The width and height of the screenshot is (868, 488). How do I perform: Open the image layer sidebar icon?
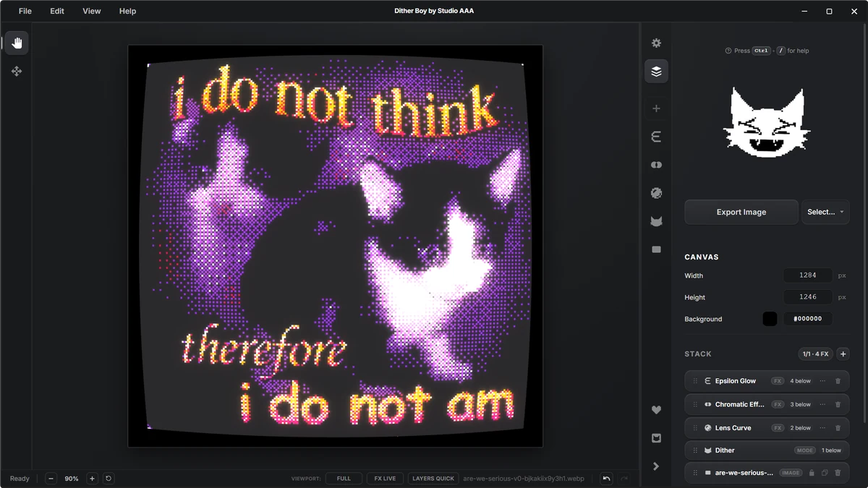pos(656,249)
